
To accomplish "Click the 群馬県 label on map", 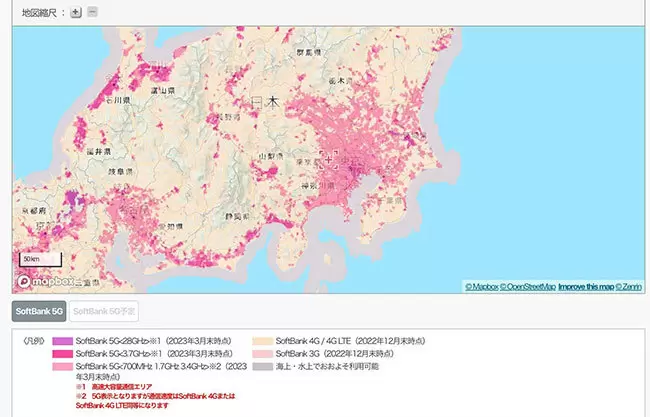I will [x=309, y=53].
